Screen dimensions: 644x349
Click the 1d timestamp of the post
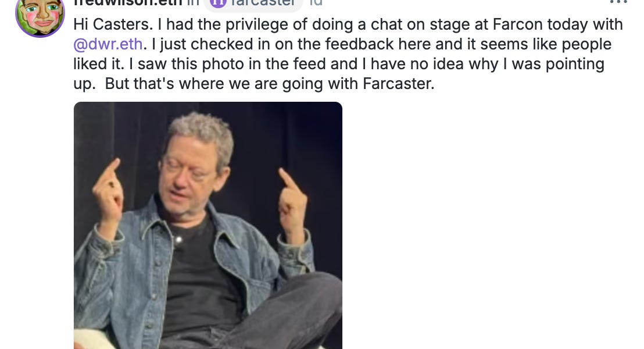click(x=316, y=3)
